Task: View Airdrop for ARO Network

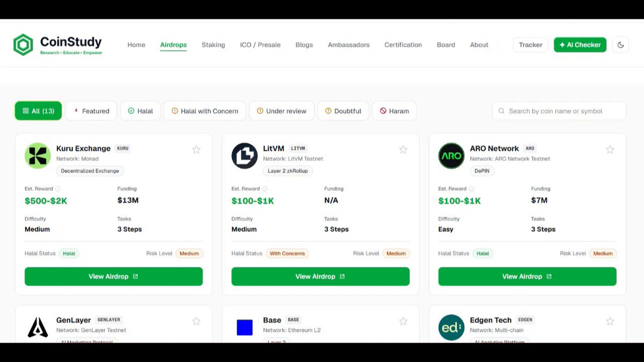Action: tap(528, 277)
